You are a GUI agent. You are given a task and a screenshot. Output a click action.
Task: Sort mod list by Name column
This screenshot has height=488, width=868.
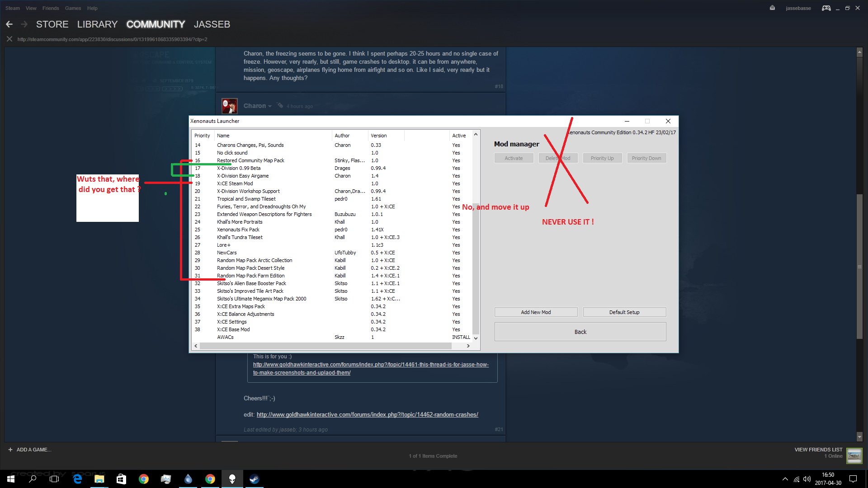pyautogui.click(x=273, y=136)
